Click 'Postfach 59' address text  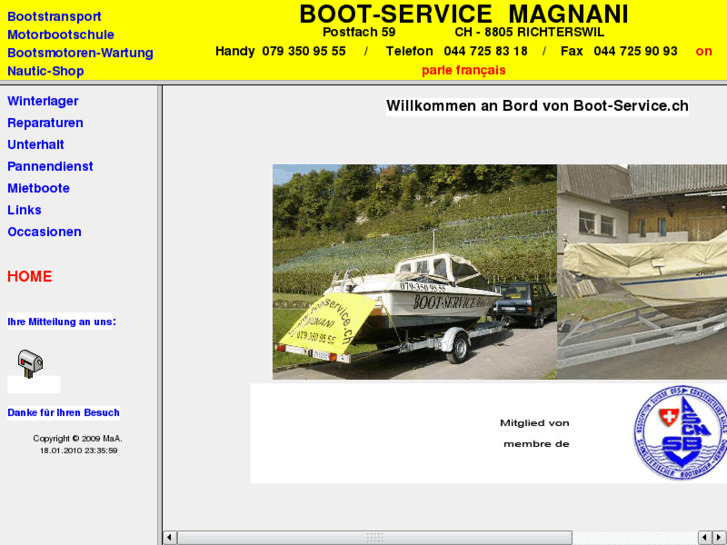(359, 32)
